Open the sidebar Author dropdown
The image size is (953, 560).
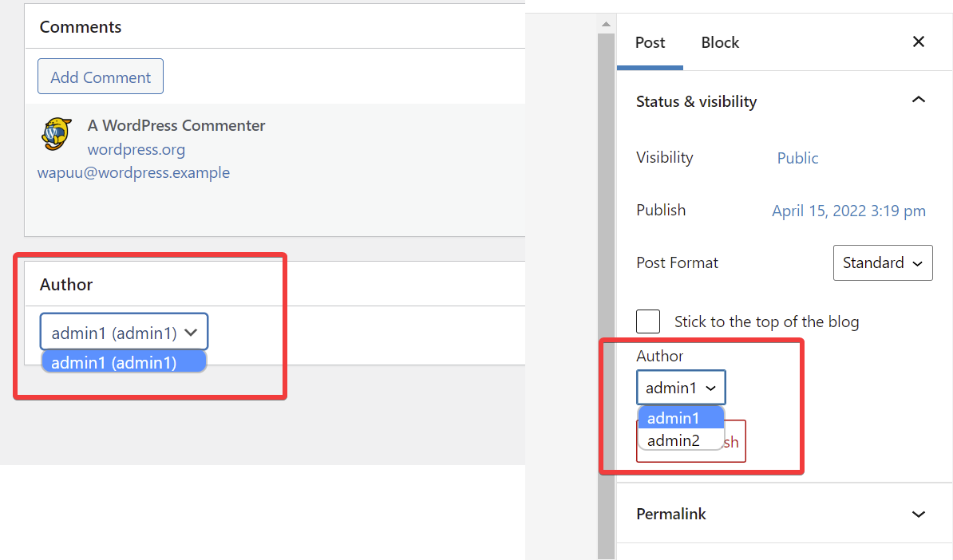(681, 387)
